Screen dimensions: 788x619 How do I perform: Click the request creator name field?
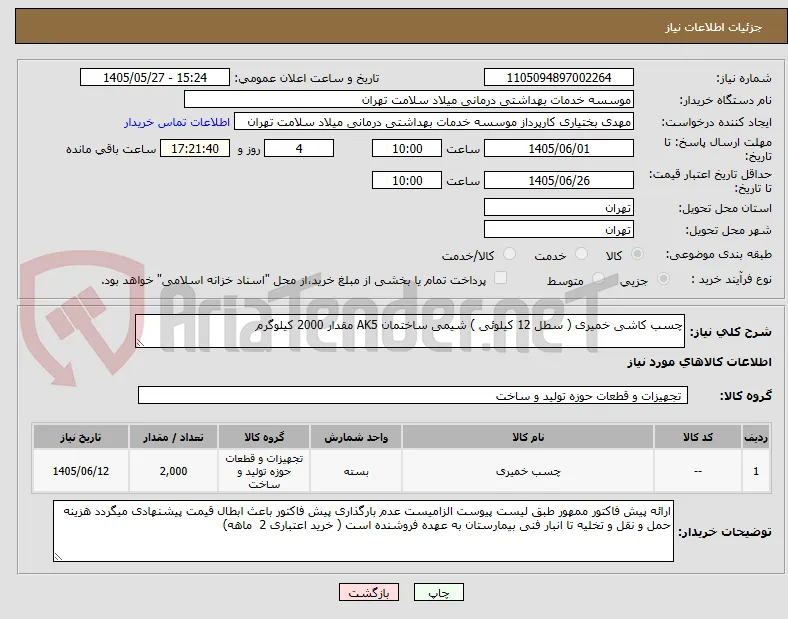[x=434, y=122]
